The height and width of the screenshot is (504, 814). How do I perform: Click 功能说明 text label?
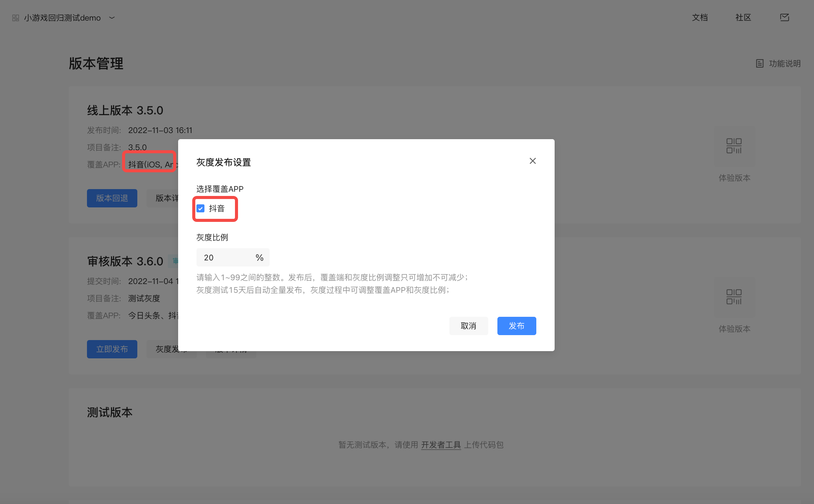pyautogui.click(x=785, y=63)
